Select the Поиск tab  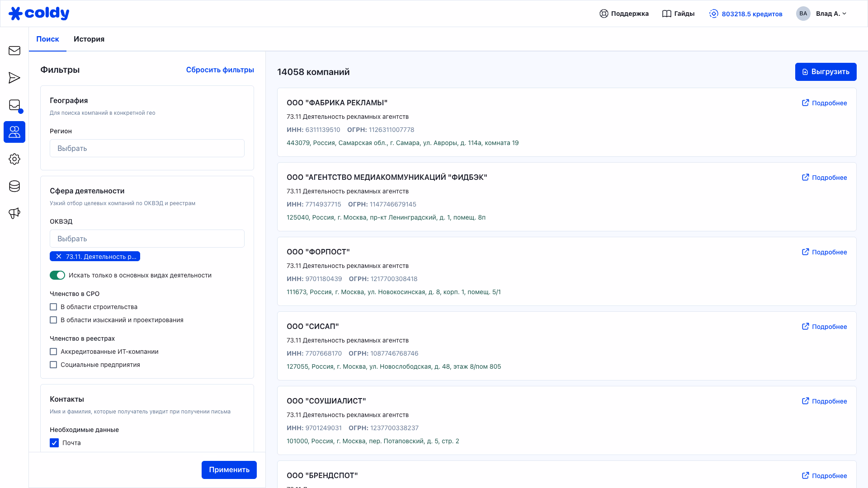[x=47, y=39]
